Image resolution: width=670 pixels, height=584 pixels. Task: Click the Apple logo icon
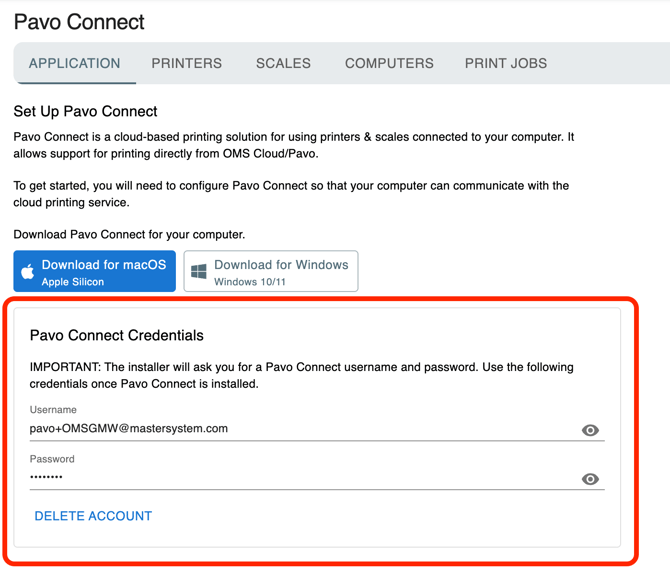point(28,271)
